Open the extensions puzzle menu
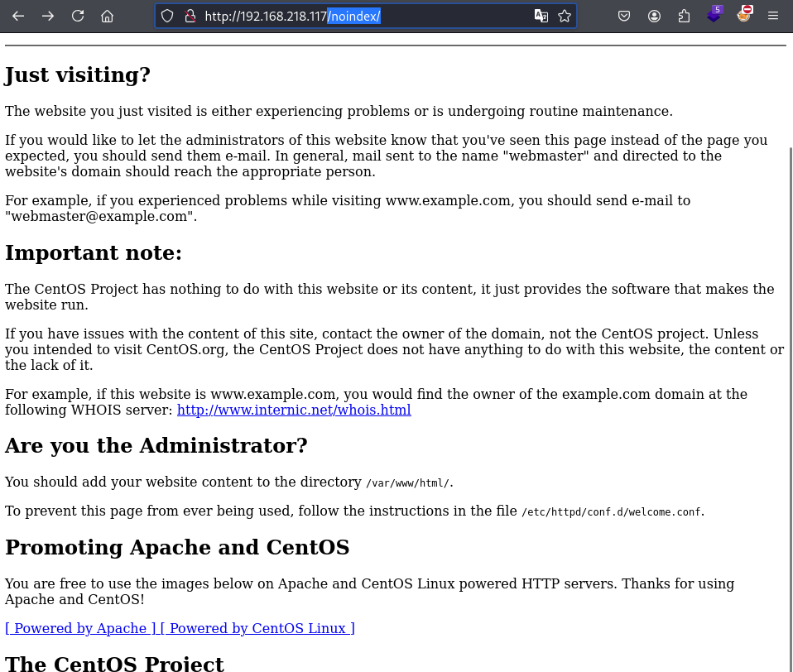Viewport: 793px width, 672px height. coord(684,17)
